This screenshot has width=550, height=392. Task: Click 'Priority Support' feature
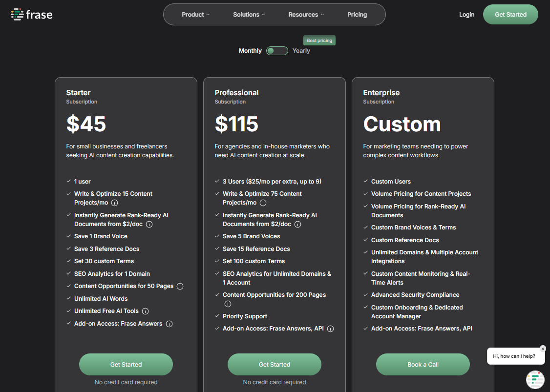245,316
